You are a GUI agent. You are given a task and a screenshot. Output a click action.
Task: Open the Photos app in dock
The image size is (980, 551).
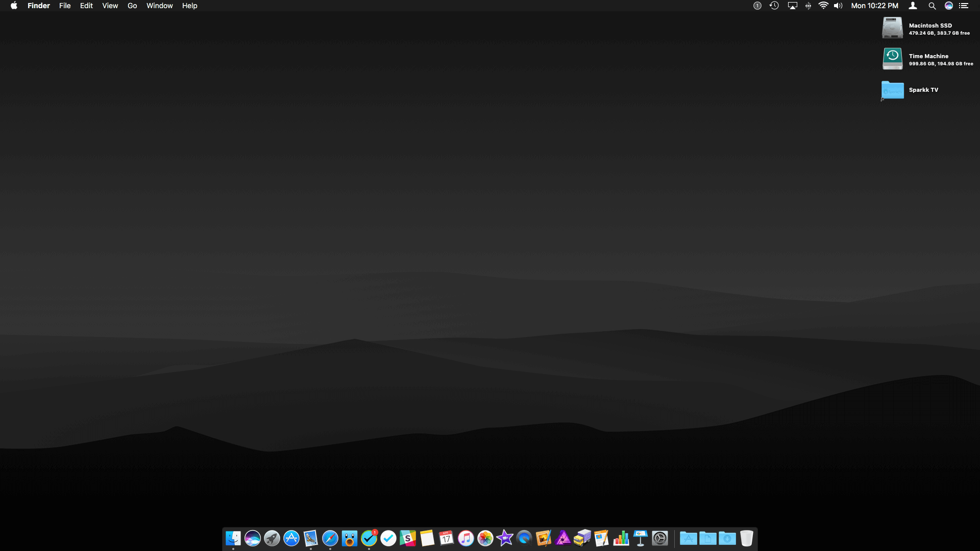point(485,538)
